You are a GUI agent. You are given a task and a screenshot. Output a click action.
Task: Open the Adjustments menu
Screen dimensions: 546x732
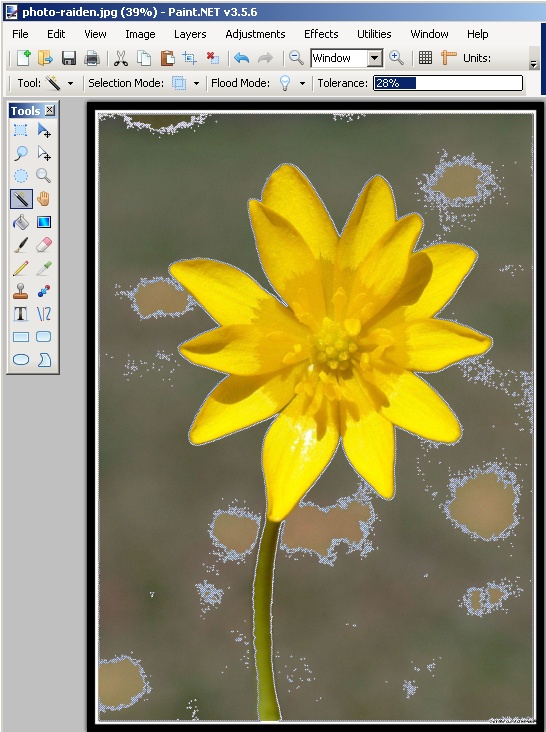[255, 34]
